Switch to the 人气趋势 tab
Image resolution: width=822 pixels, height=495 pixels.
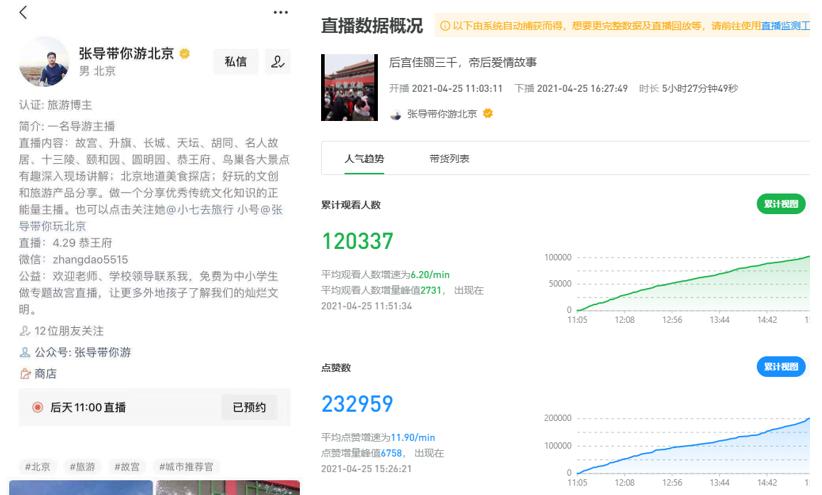[364, 158]
